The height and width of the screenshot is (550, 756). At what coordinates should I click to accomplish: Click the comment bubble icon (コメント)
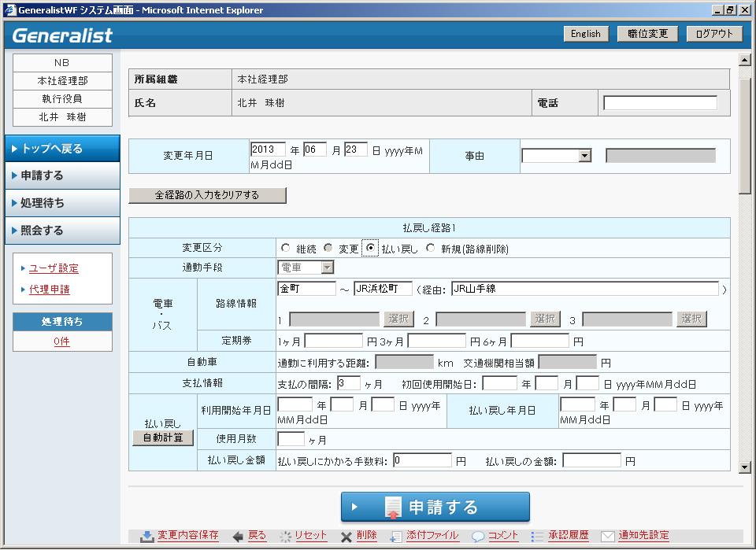pos(478,536)
